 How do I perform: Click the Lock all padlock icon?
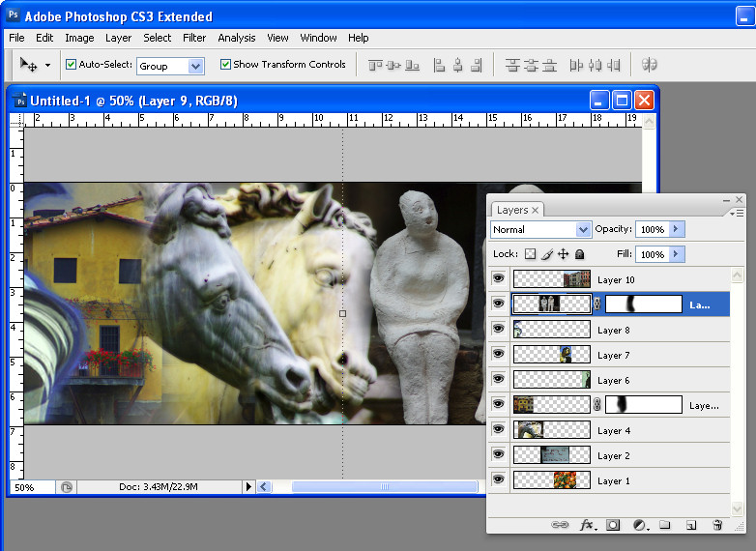coord(579,254)
